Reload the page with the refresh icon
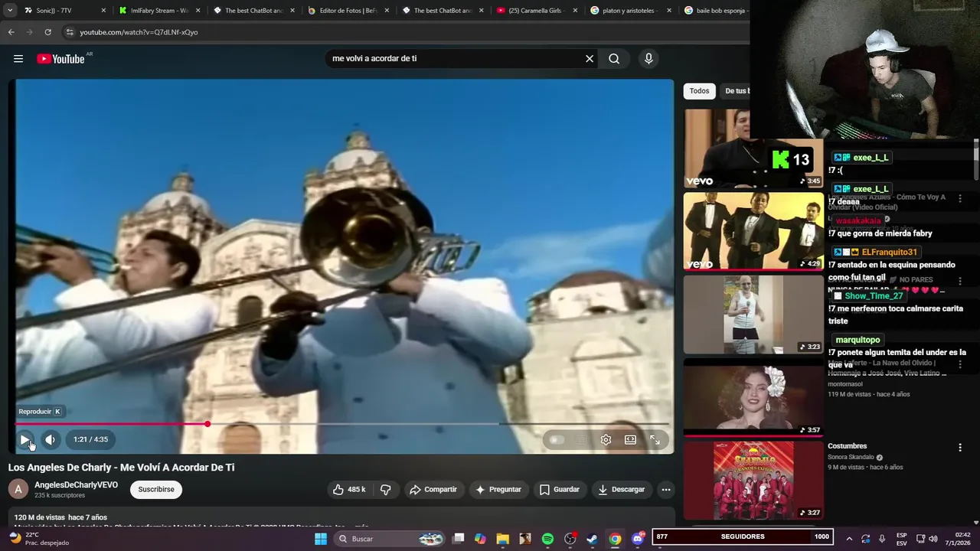Image resolution: width=980 pixels, height=551 pixels. (x=47, y=32)
